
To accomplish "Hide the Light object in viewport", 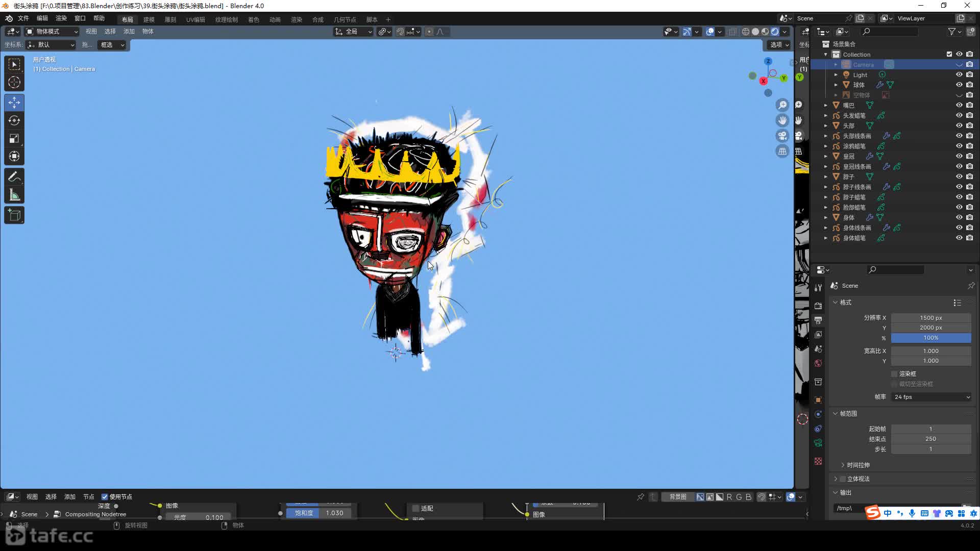I will click(959, 74).
